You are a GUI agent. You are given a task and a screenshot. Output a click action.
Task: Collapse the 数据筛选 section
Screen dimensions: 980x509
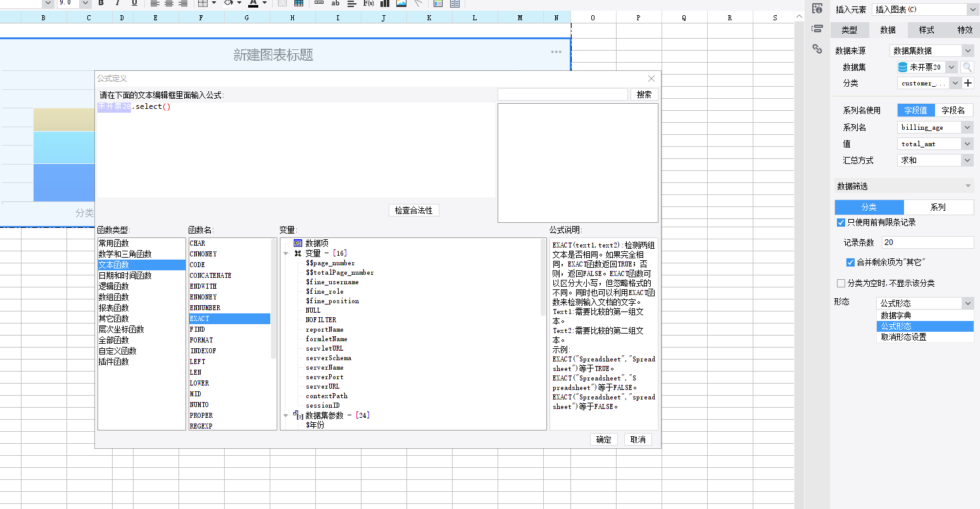pyautogui.click(x=968, y=186)
